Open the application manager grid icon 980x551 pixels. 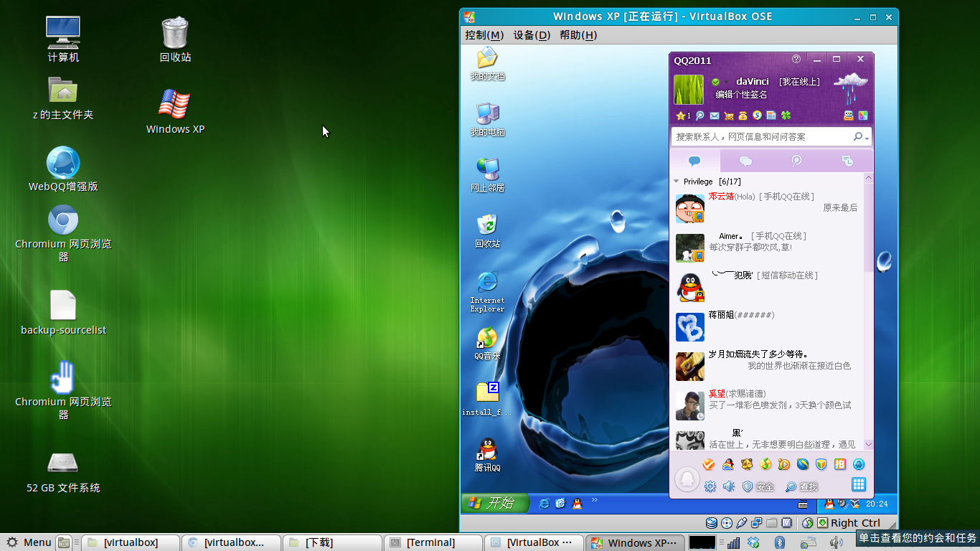(859, 484)
